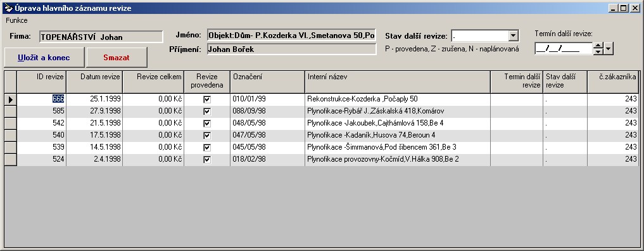The height and width of the screenshot is (251, 644).
Task: Click the select-all corner cell of the grid
Action: 11,82
